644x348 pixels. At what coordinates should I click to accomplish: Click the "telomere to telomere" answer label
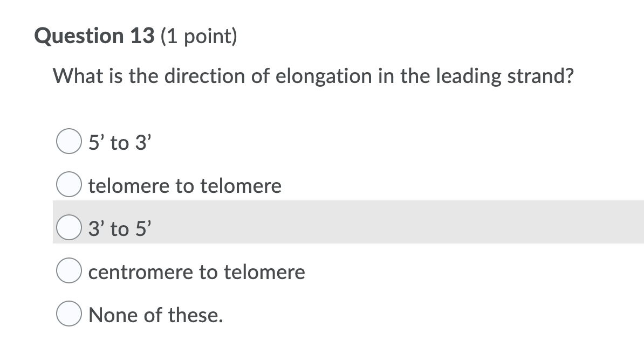[185, 186]
